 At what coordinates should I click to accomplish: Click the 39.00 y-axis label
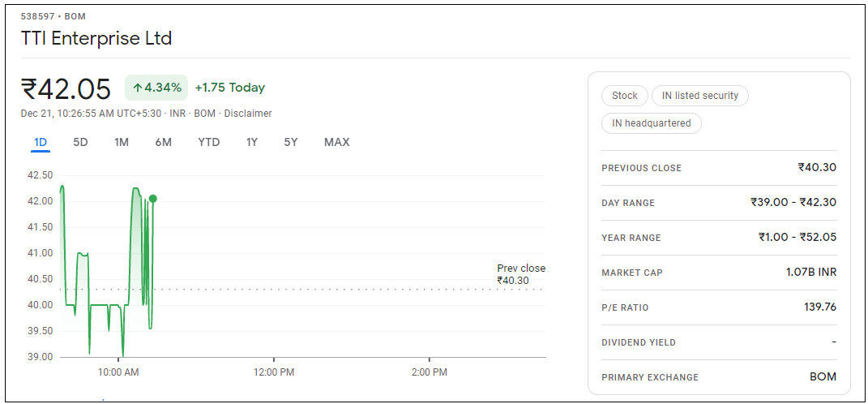40,357
